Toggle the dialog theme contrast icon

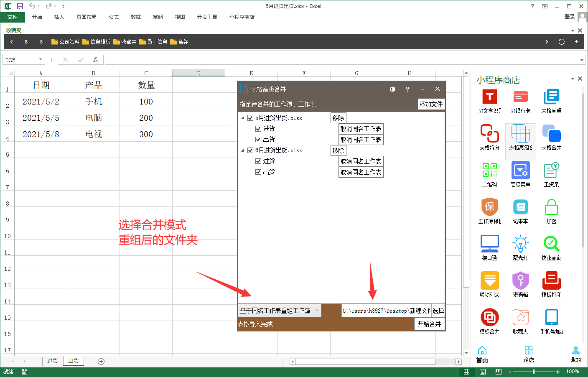392,89
